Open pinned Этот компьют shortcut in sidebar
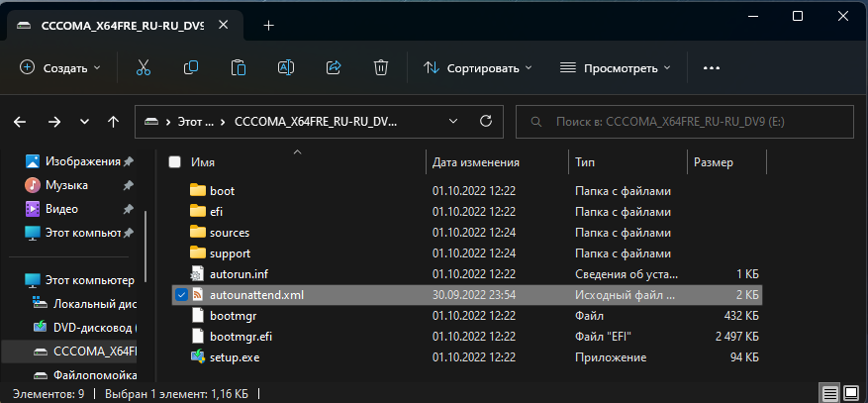 (83, 233)
